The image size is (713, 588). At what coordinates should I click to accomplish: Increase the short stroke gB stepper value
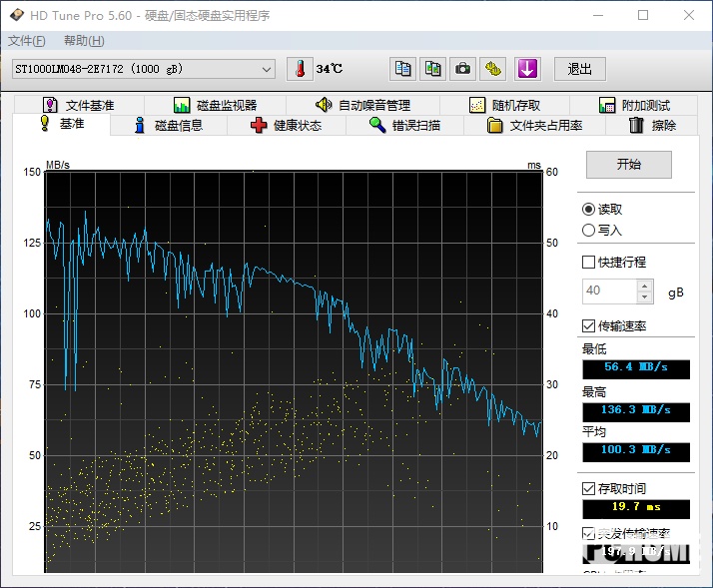point(645,286)
